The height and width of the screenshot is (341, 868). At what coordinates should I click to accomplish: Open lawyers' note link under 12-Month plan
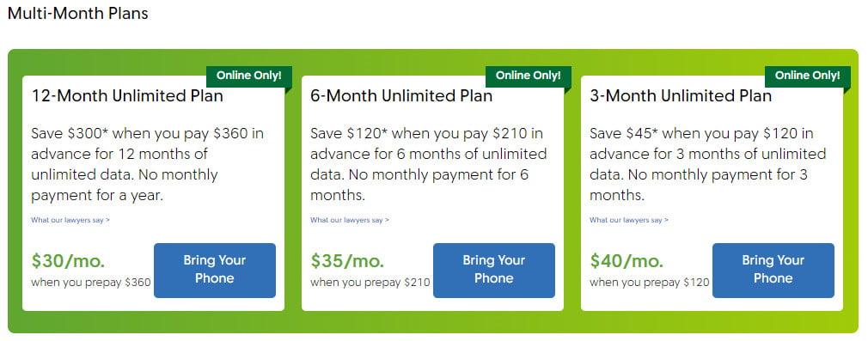point(70,220)
